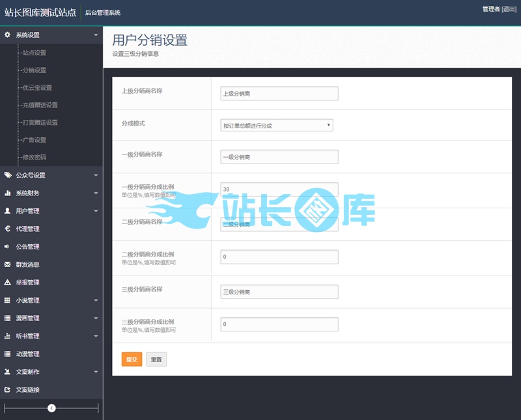Viewport: 521px width, 420px height.
Task: Click the bar chart icon beside 系统财务
Action: [x=7, y=193]
